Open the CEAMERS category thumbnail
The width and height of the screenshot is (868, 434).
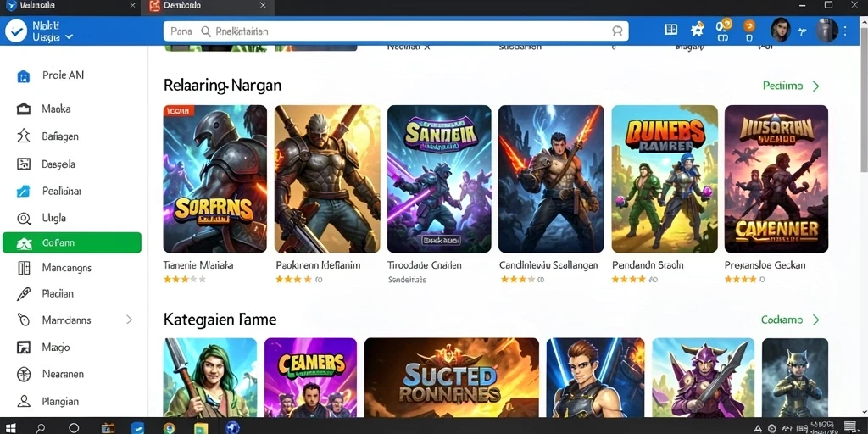310,377
